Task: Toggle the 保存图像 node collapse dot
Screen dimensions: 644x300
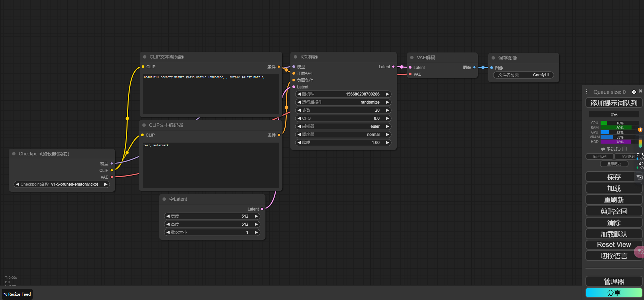Action: [x=493, y=58]
